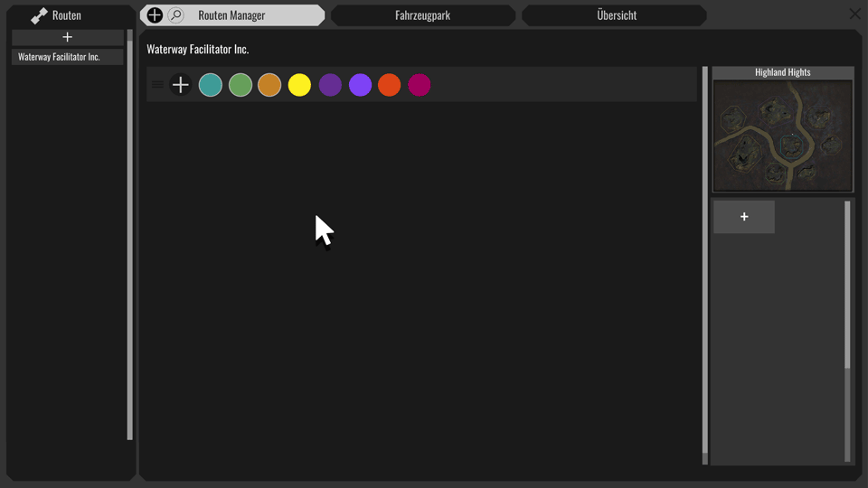Close the window with the X icon
The image size is (868, 488).
pos(854,14)
